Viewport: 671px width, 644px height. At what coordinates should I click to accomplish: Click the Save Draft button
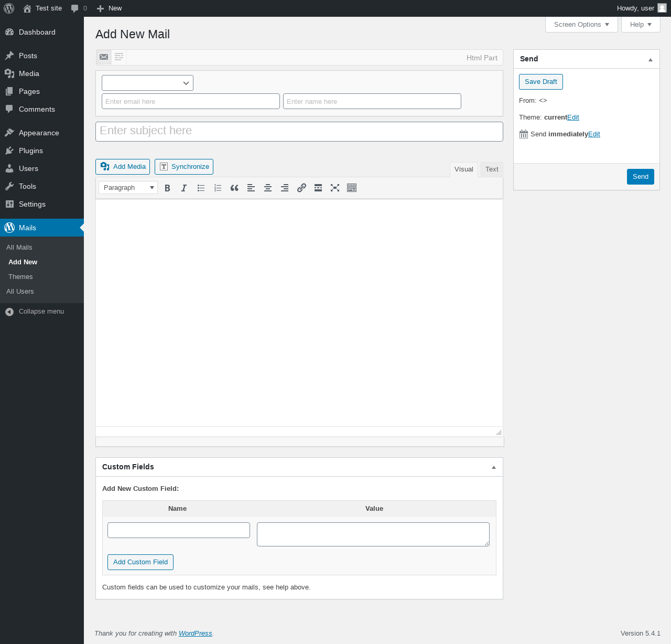[x=541, y=82]
